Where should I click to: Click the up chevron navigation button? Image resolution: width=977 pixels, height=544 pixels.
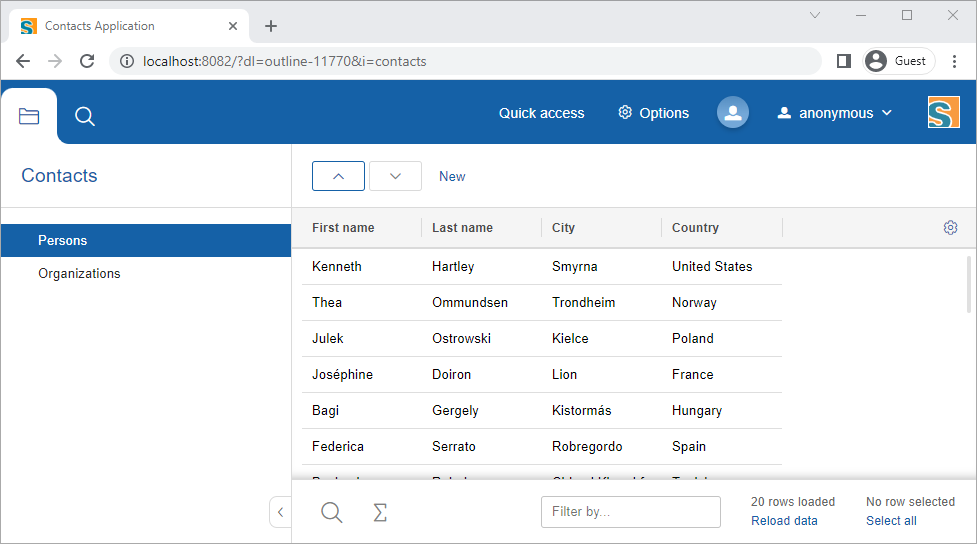(x=338, y=176)
